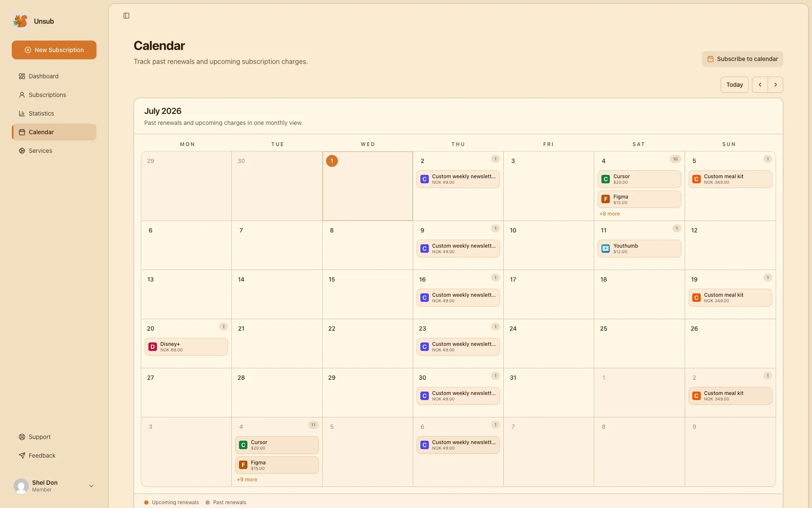Click the July 28 day cell

(x=277, y=393)
